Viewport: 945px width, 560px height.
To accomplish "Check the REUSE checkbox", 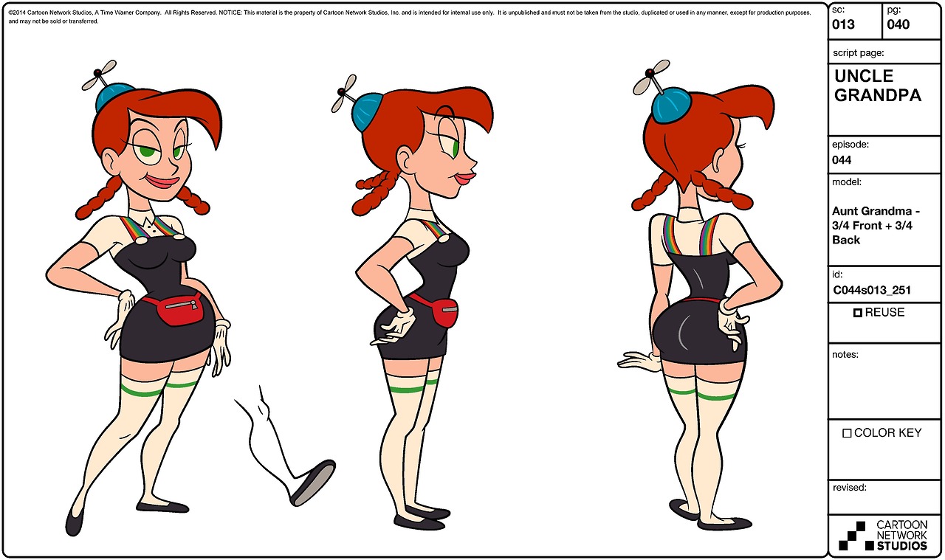I will (858, 313).
